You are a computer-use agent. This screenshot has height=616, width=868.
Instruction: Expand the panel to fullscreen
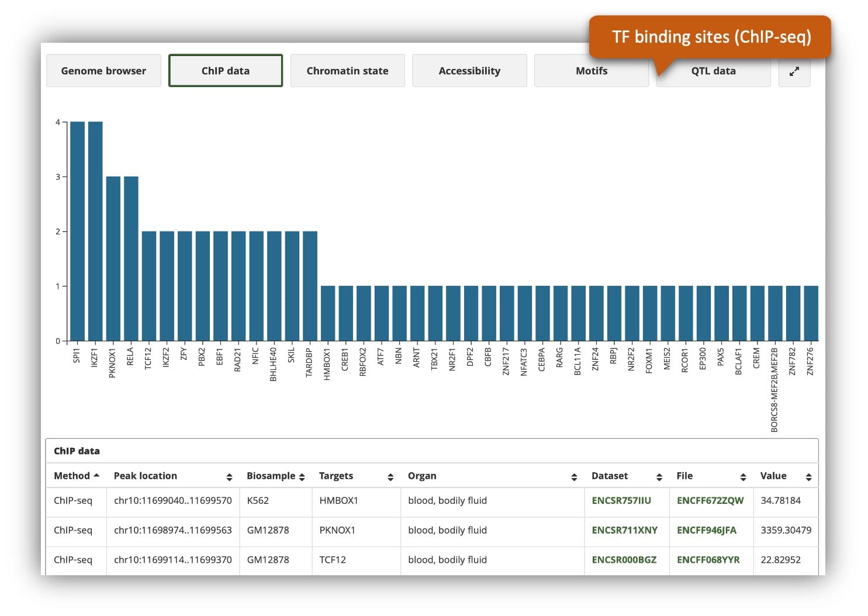click(794, 71)
